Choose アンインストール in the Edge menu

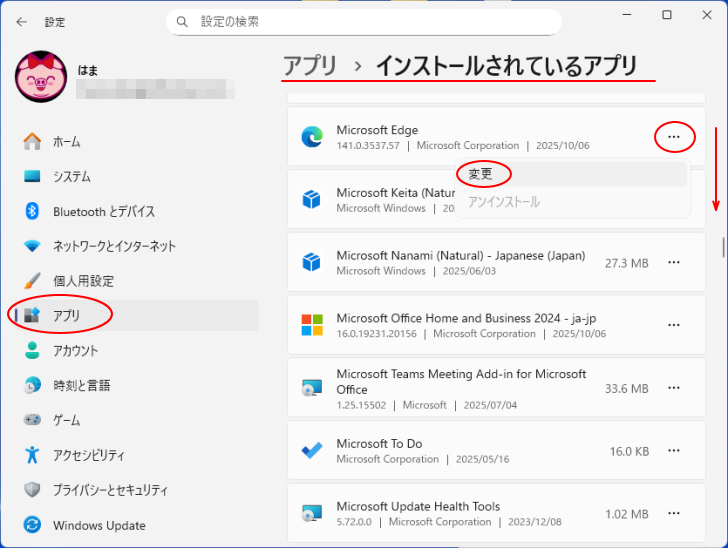tap(572, 202)
